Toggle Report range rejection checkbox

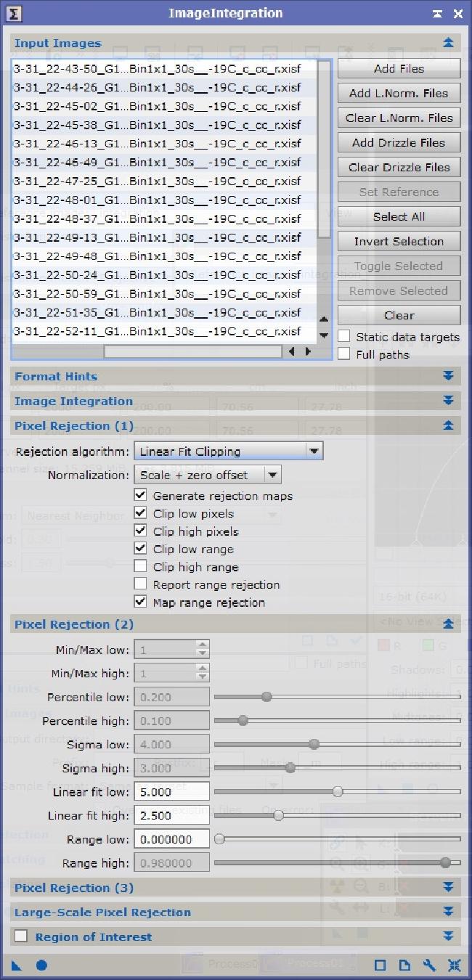tap(141, 584)
